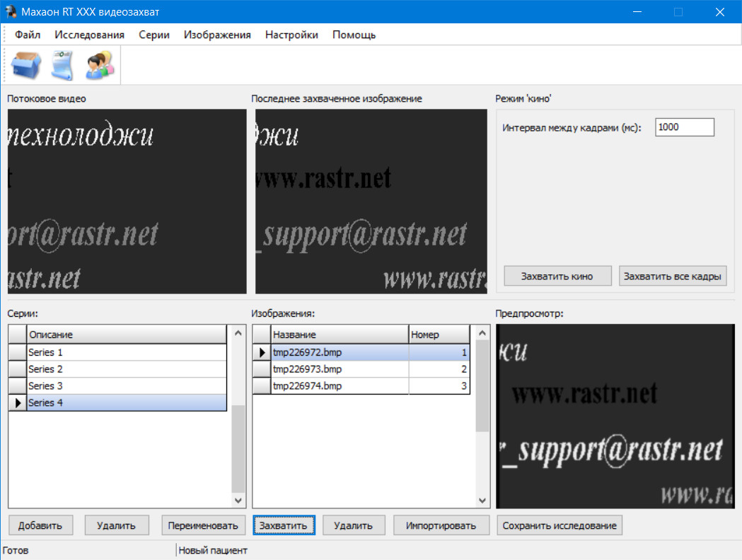Click the Предпросмотр preview image
Viewport: 742px width, 560px height.
615,416
